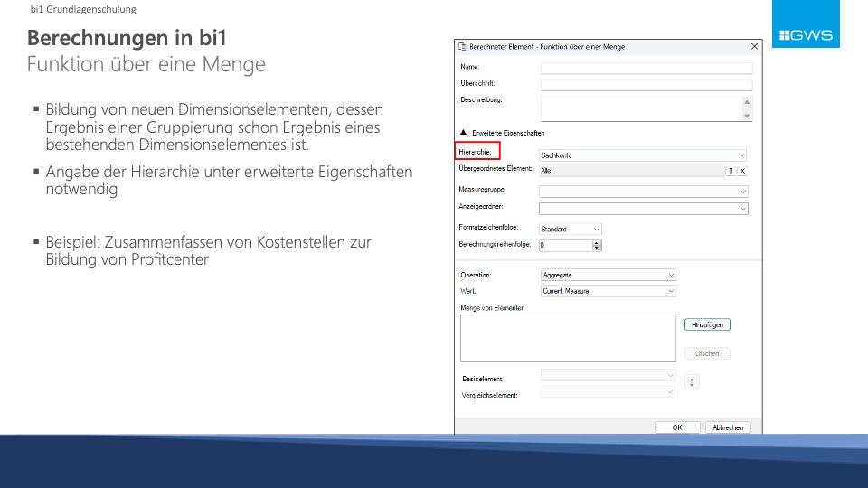Click the 'Berechnungen in bi1' heading
Viewport: 868px width, 488px height.
click(127, 38)
